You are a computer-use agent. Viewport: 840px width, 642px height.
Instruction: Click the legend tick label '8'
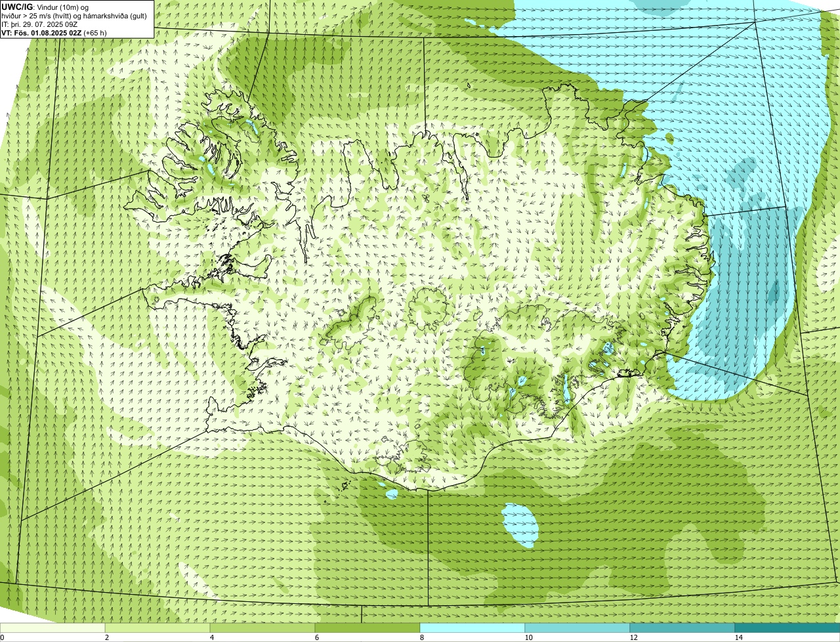pos(421,637)
